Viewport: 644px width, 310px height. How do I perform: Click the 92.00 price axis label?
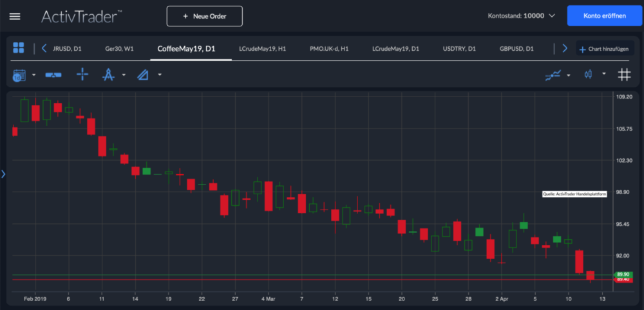[624, 255]
